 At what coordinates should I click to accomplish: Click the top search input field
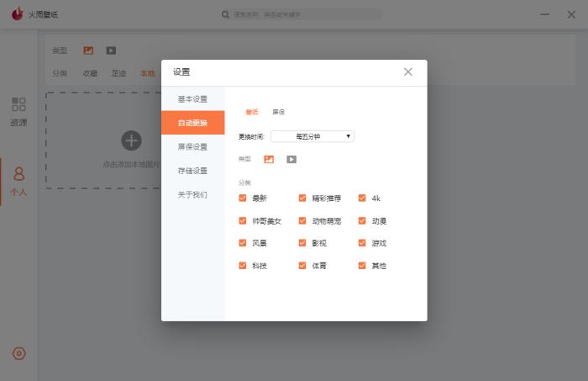point(302,14)
